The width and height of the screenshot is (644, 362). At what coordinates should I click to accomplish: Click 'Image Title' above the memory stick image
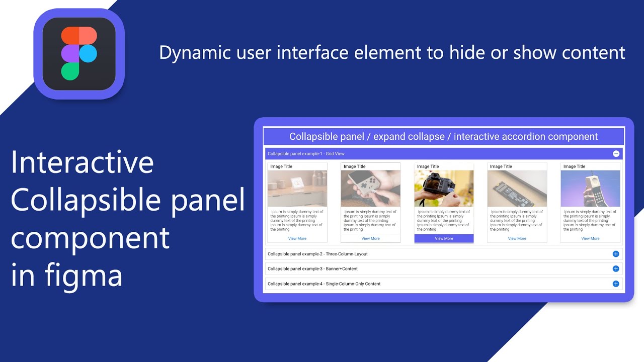click(x=501, y=166)
